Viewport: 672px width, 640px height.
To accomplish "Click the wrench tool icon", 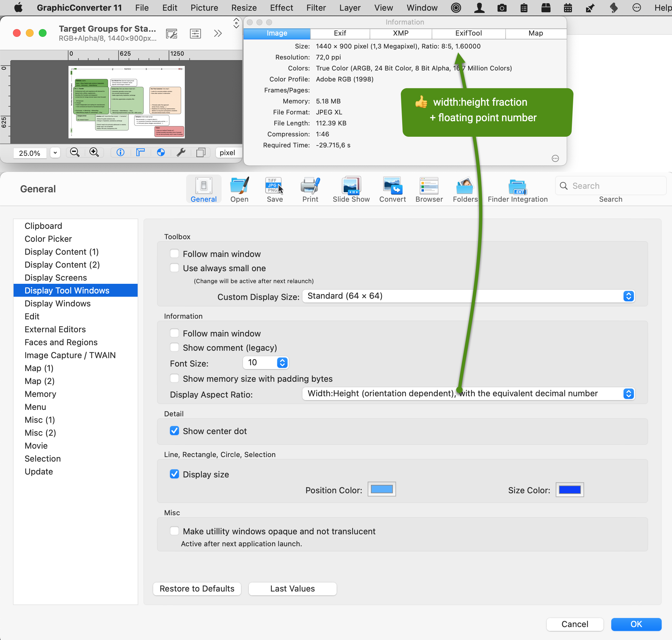I will coord(181,153).
